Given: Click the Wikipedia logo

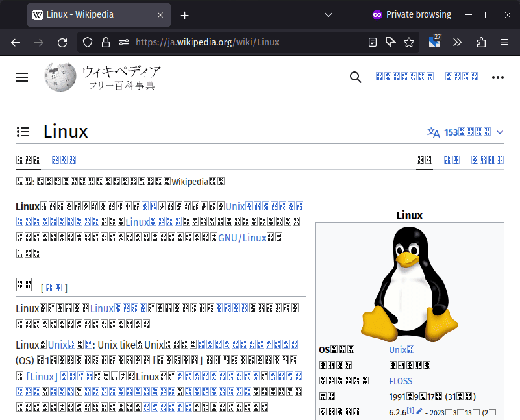Looking at the screenshot, I should tap(60, 77).
